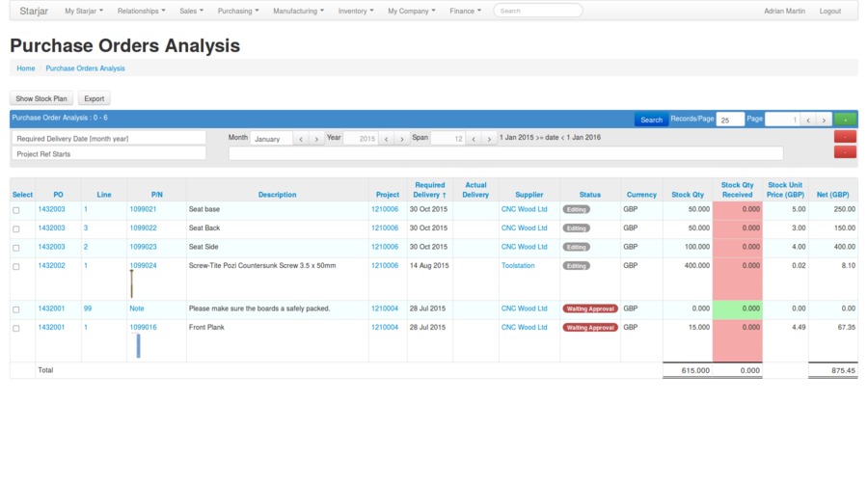Go to next page arrow
This screenshot has width=868, height=482.
click(824, 120)
